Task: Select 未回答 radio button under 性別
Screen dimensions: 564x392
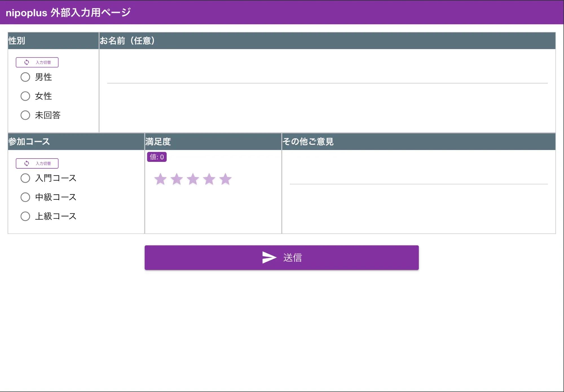Action: coord(25,115)
